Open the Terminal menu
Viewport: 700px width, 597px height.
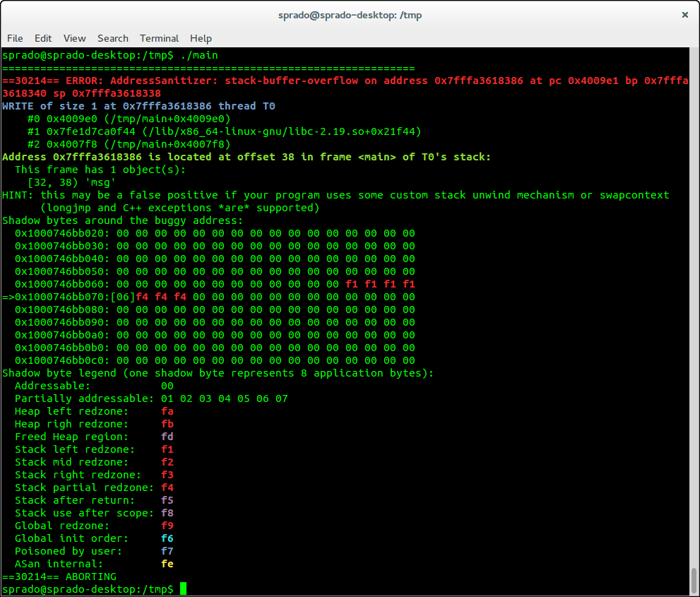coord(159,38)
